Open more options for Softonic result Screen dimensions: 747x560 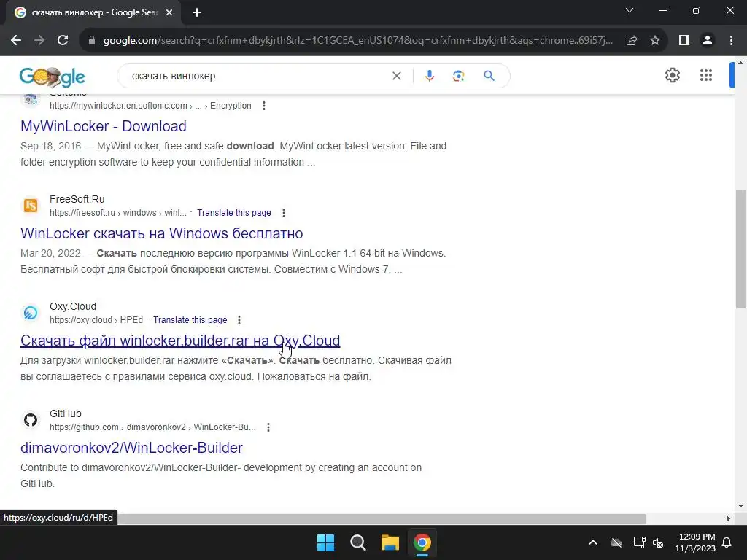[x=264, y=106]
